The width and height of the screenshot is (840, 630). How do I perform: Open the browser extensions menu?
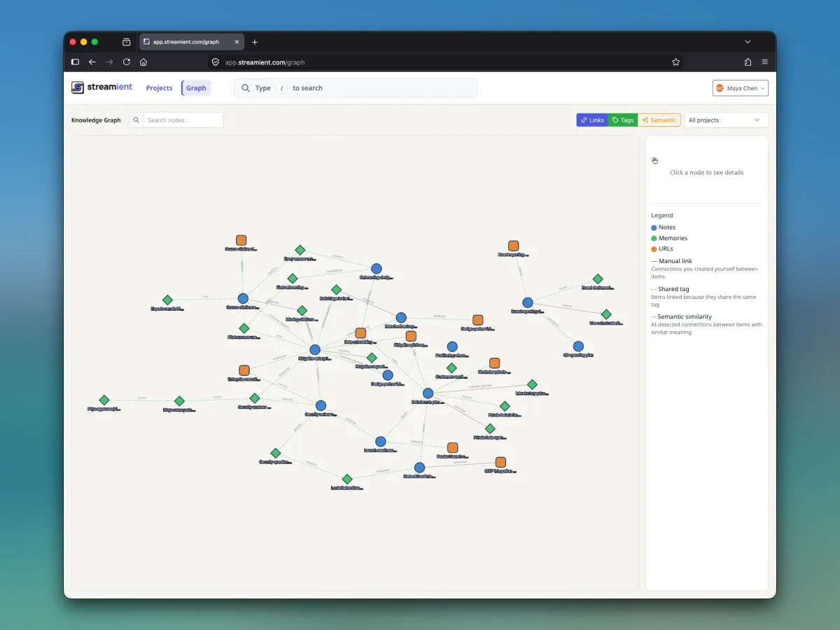748,62
